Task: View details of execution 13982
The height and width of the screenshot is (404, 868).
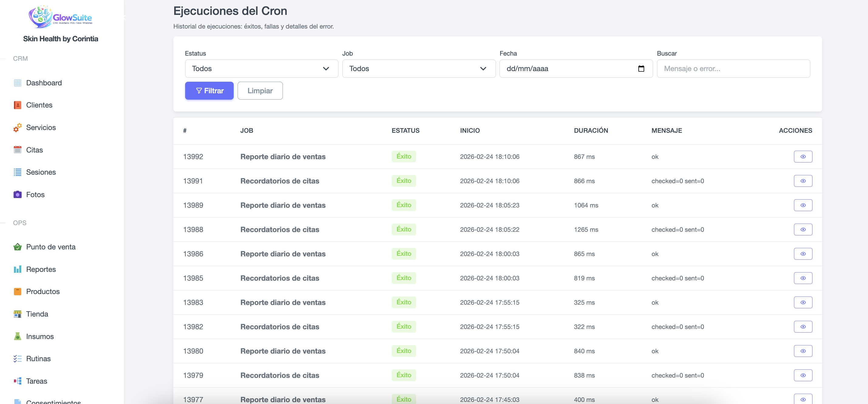Action: click(803, 327)
